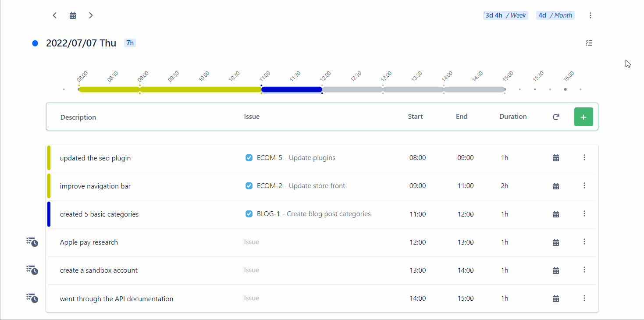Open calendar icon for Apple pay research

coord(556,242)
